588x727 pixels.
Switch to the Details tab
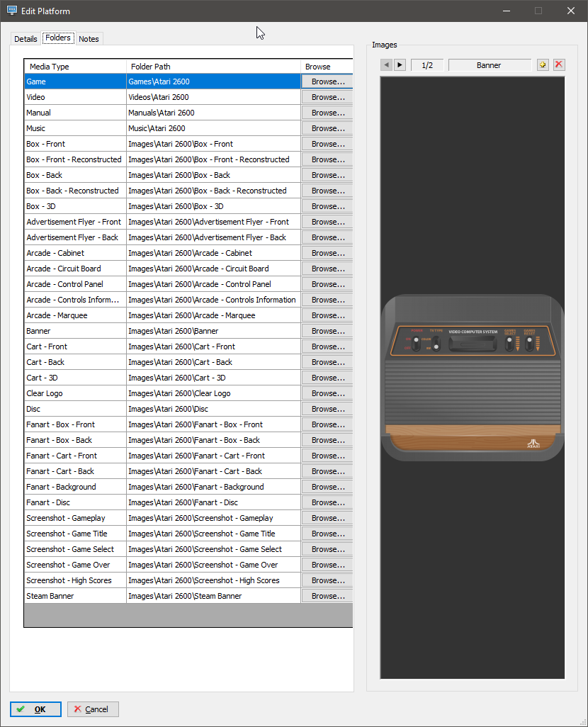26,39
